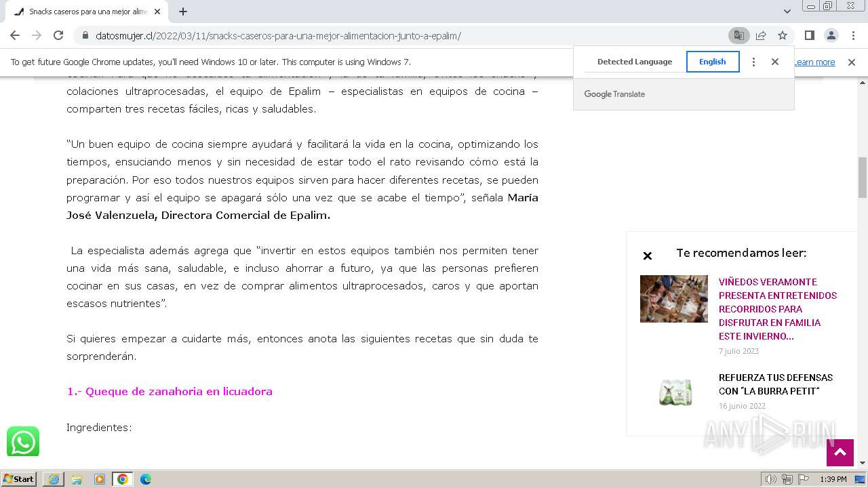Click the address bar URL

[279, 36]
